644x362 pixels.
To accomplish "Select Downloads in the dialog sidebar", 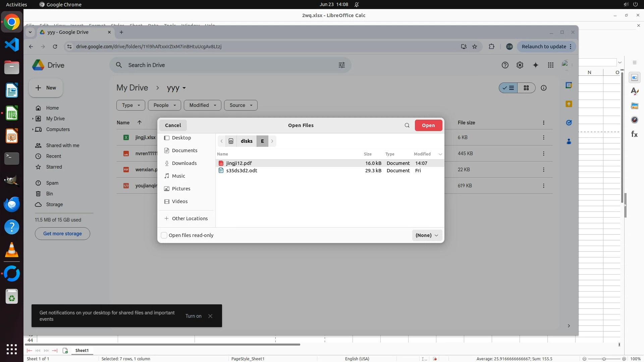I will click(x=184, y=163).
